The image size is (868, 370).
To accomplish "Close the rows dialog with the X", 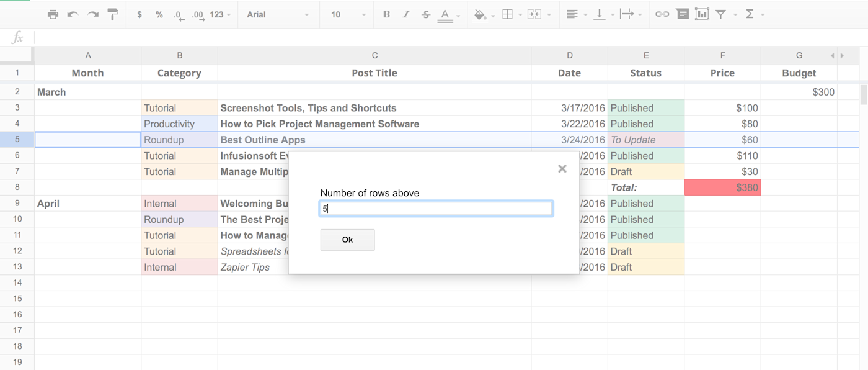I will click(x=562, y=168).
